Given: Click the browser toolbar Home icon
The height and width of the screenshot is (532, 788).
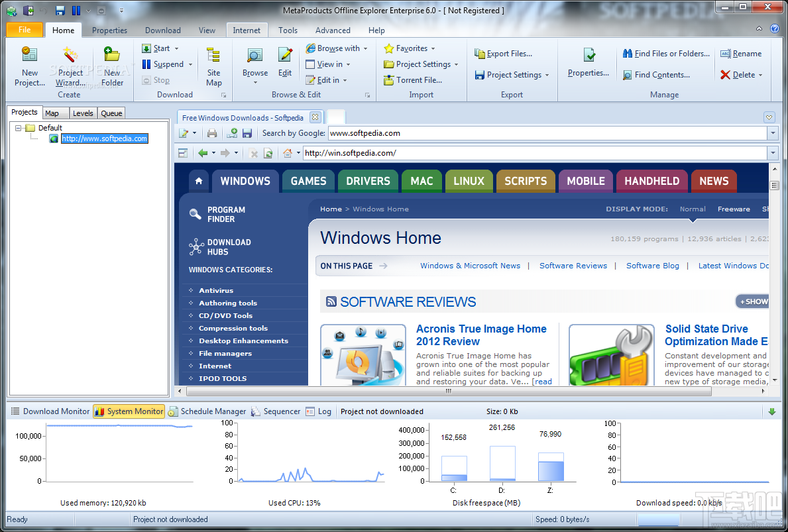Looking at the screenshot, I should click(x=288, y=153).
